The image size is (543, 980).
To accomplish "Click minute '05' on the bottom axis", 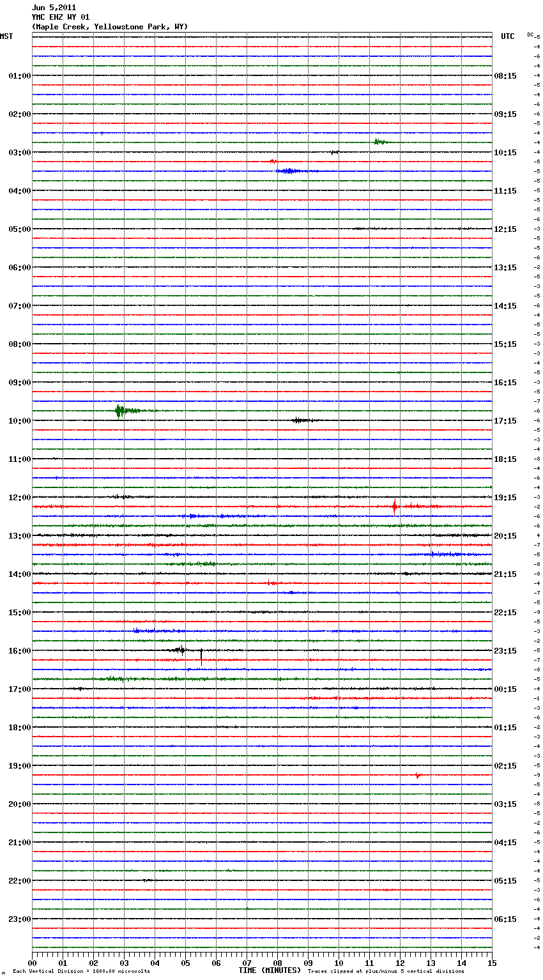I will (x=185, y=963).
